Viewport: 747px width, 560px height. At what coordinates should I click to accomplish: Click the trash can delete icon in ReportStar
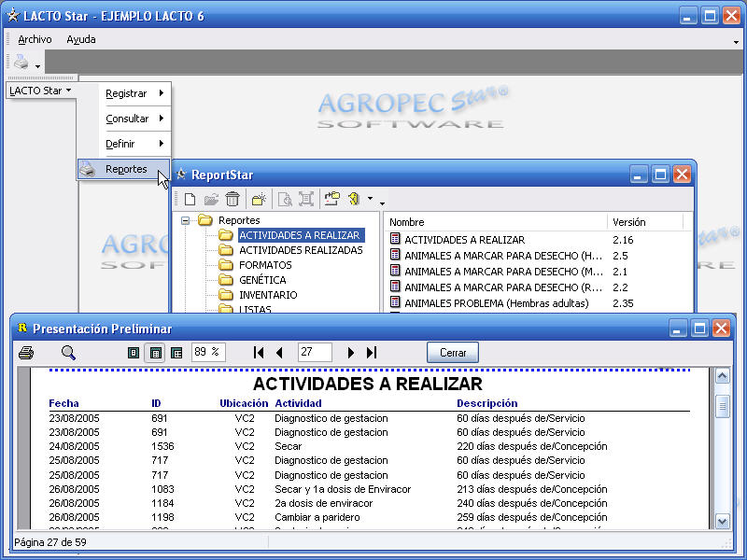point(233,199)
